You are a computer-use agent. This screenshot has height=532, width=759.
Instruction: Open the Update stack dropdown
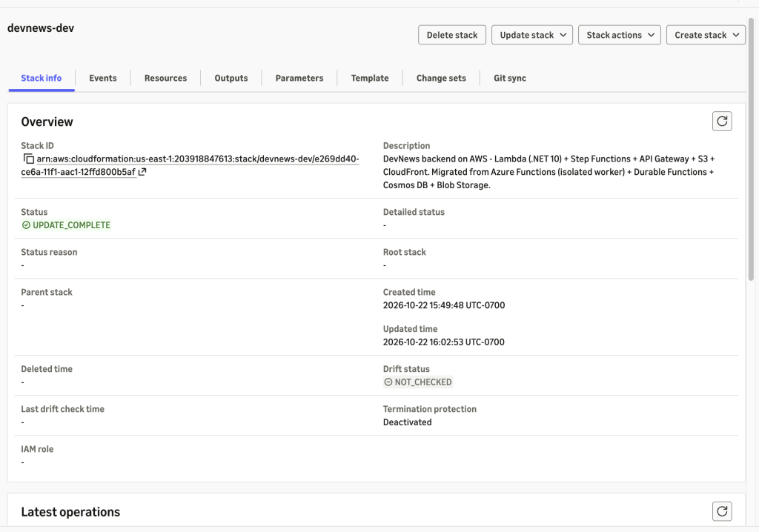pyautogui.click(x=532, y=35)
